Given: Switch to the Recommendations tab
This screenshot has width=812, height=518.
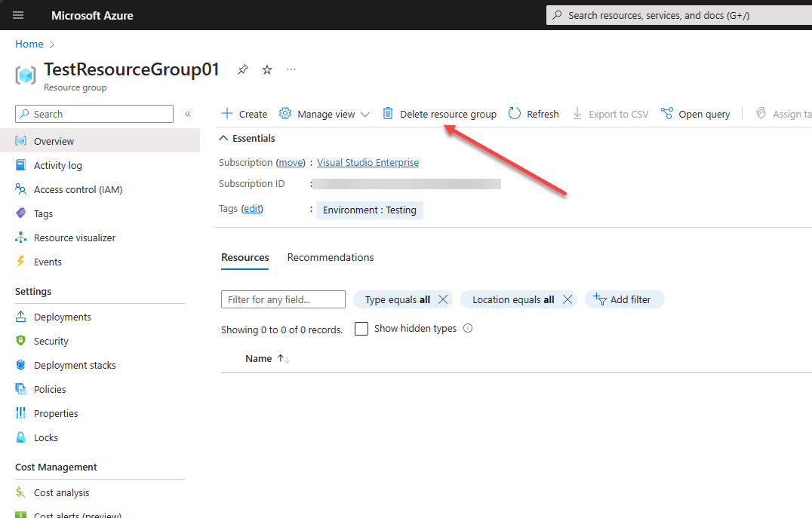Looking at the screenshot, I should pyautogui.click(x=331, y=257).
